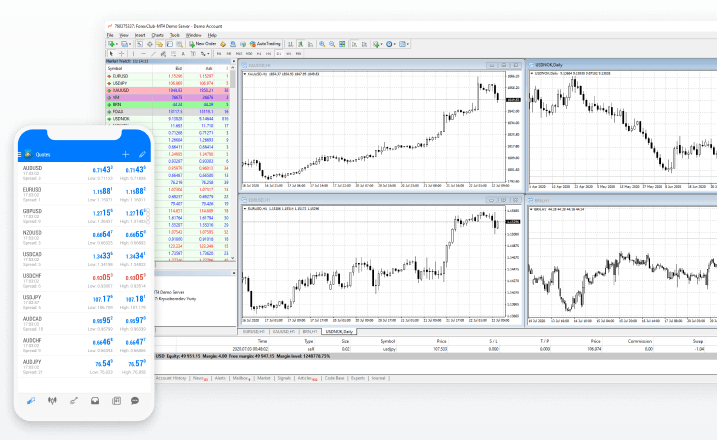The width and height of the screenshot is (717, 440).
Task: Switch chart to M1 timeframe
Action: click(x=219, y=54)
